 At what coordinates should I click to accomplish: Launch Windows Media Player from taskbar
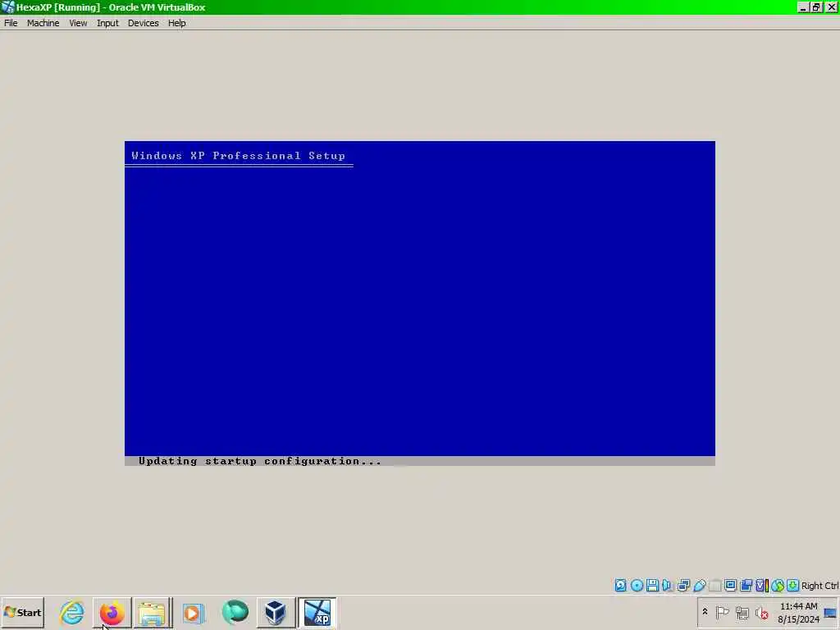tap(194, 612)
